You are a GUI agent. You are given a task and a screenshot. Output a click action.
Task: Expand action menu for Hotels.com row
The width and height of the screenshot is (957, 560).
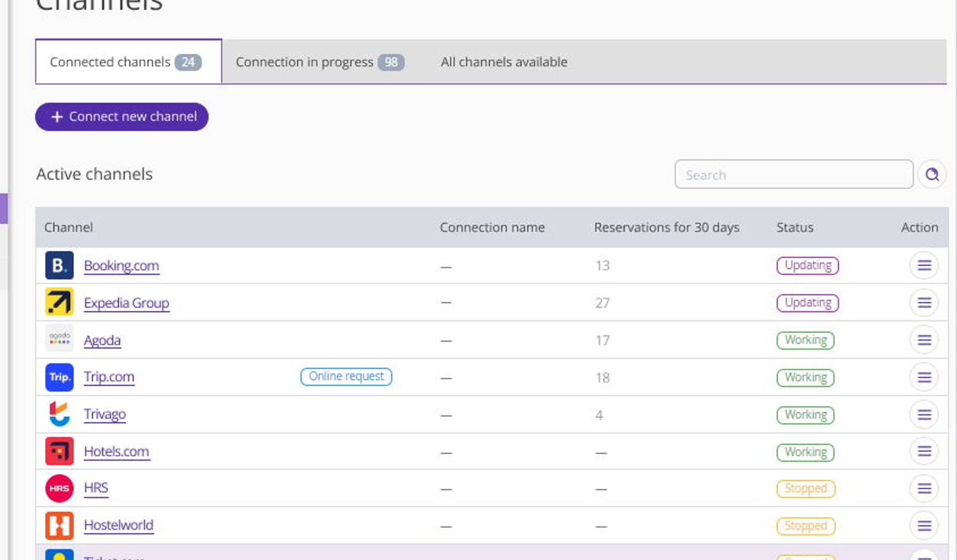(924, 451)
